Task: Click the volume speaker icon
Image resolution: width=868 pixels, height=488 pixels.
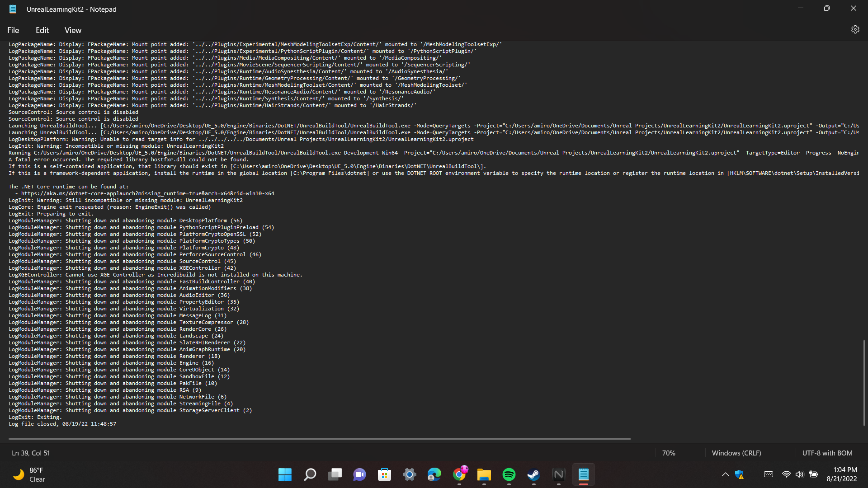Action: (x=800, y=474)
